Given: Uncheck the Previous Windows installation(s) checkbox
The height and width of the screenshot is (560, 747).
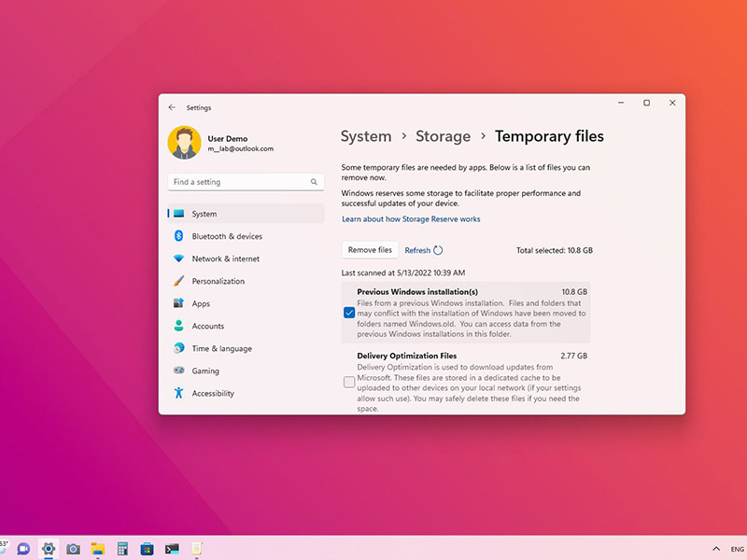Looking at the screenshot, I should 349,313.
